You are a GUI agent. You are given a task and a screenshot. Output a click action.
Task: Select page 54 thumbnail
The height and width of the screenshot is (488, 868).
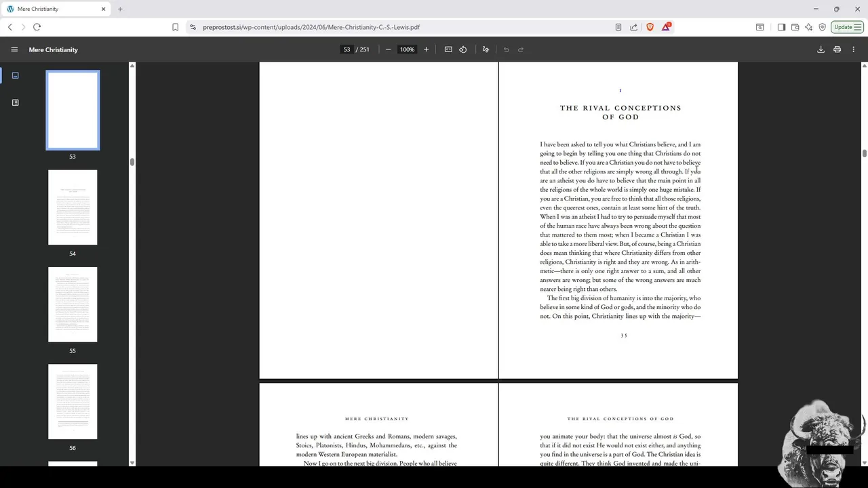tap(73, 207)
